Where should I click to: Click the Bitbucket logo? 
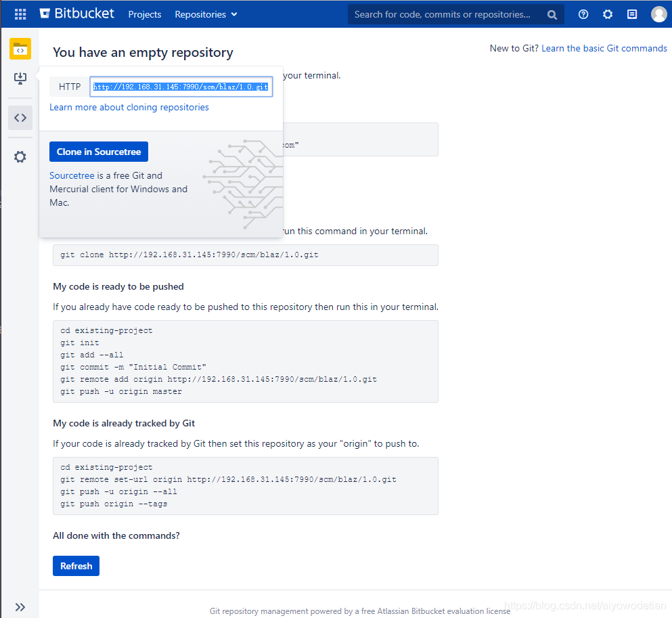77,14
